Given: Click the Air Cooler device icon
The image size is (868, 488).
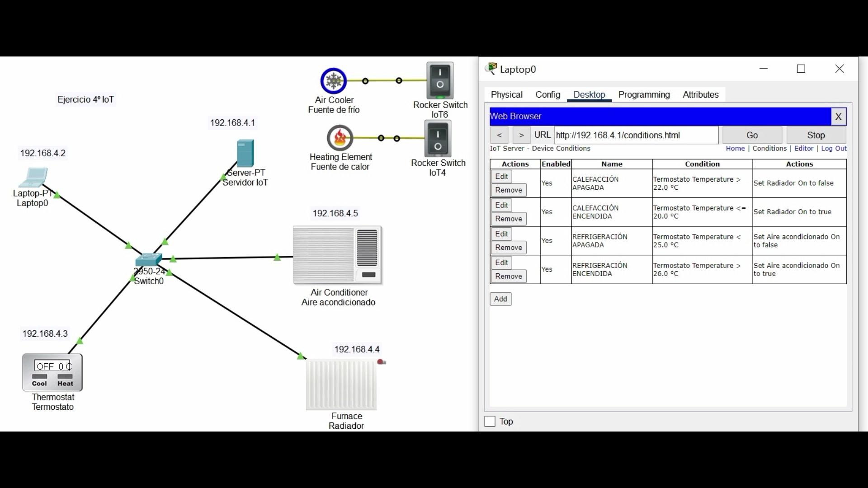Looking at the screenshot, I should click(334, 81).
